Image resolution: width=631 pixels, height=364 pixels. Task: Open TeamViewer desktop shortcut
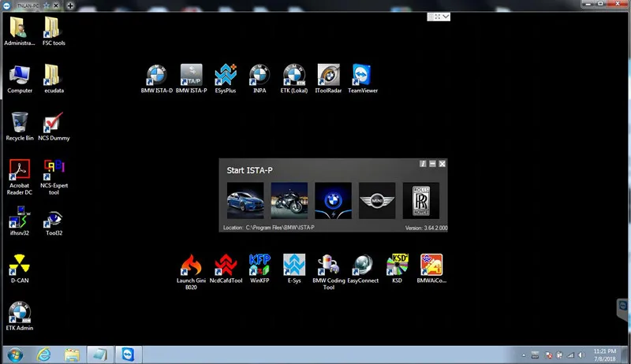[x=363, y=79]
